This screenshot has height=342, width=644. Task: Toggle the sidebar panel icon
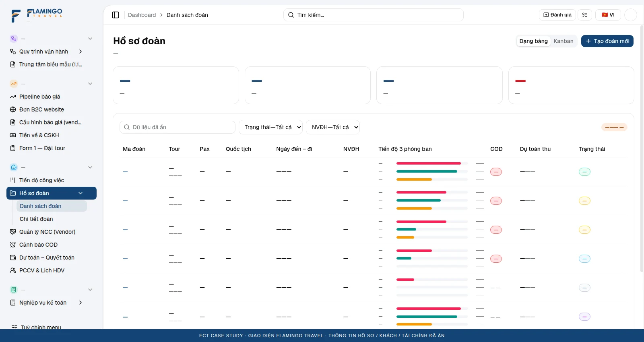116,15
